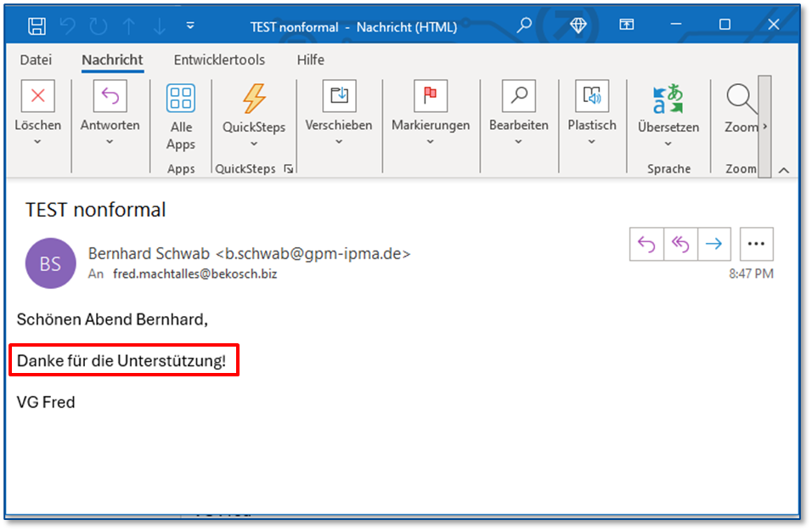
Task: Click the Bearbeiten magnifier icon
Action: pyautogui.click(x=519, y=96)
